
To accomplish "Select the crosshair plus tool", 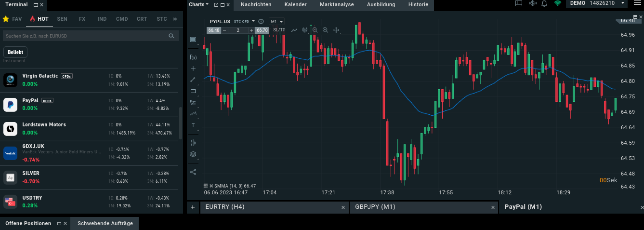I will 193,68.
